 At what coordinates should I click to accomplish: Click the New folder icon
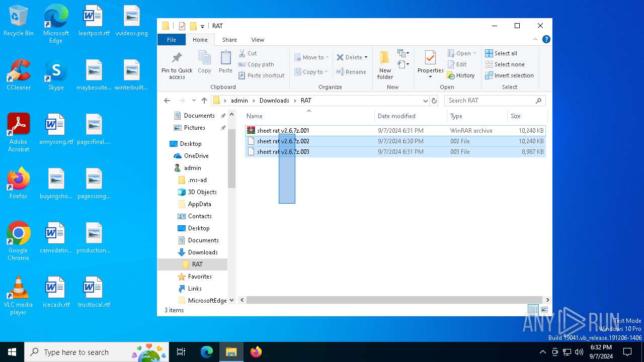pyautogui.click(x=385, y=58)
